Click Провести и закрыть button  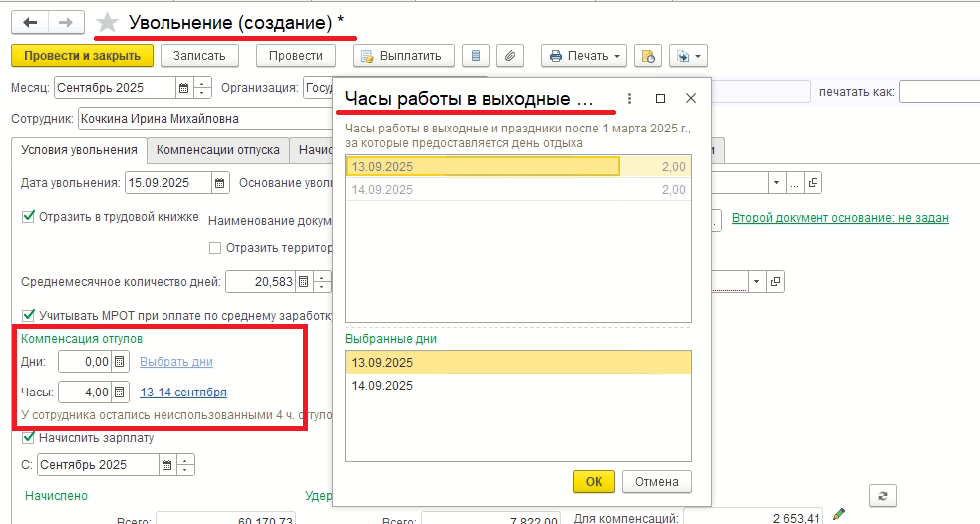point(83,56)
